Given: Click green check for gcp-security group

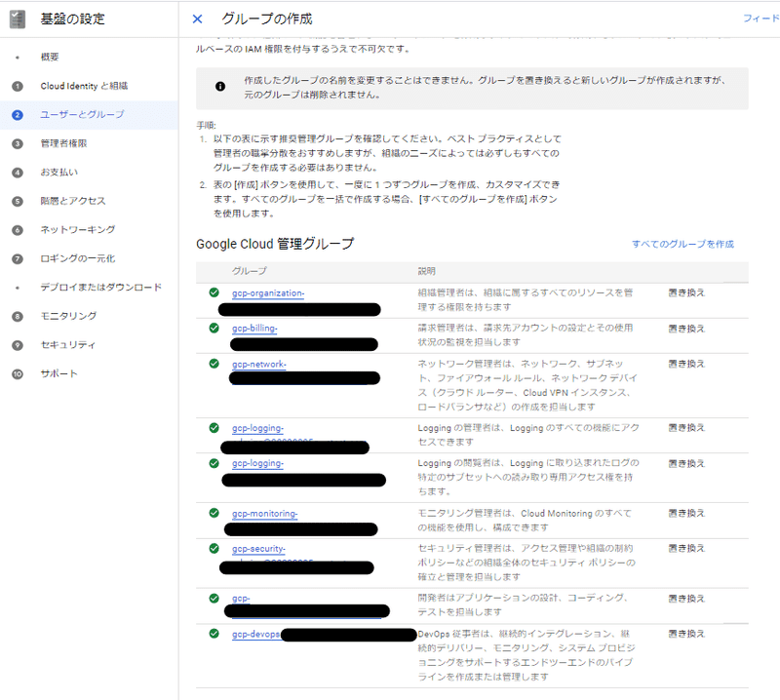Looking at the screenshot, I should point(214,548).
